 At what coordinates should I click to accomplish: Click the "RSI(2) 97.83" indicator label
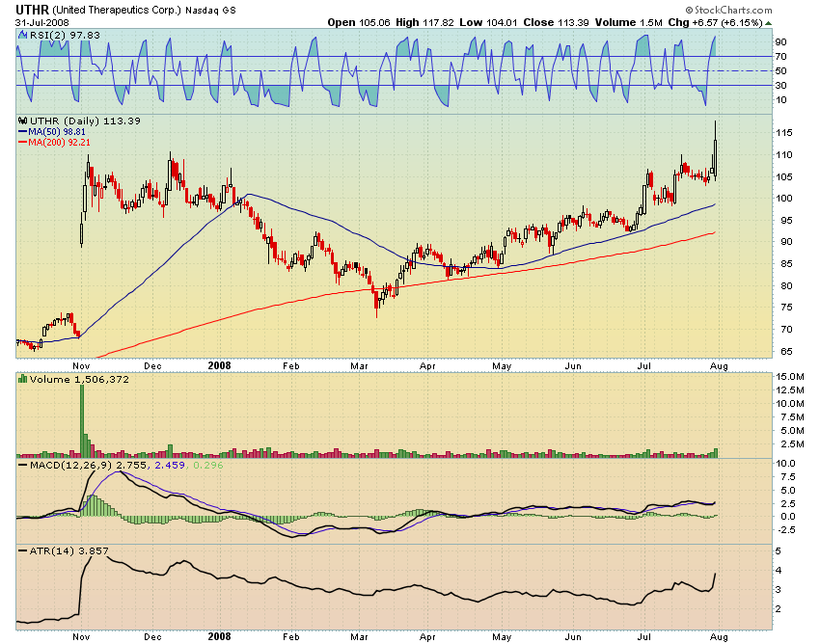(x=65, y=35)
